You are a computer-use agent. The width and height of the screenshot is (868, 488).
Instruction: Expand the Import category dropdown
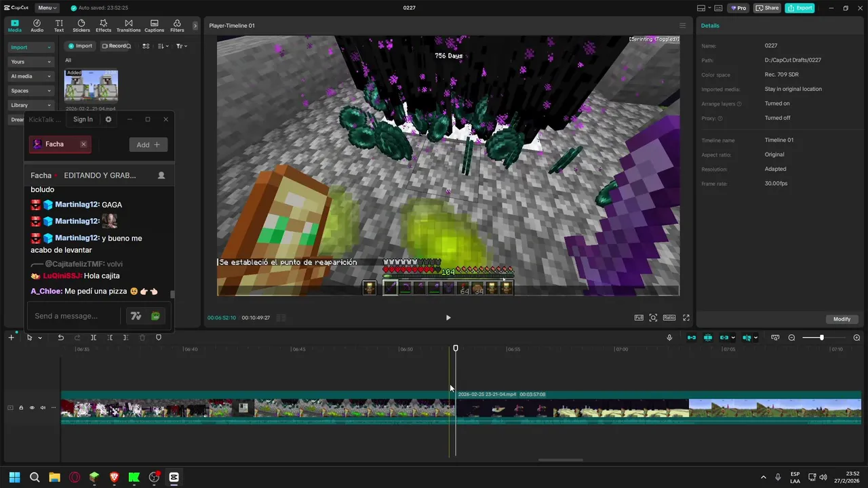31,47
